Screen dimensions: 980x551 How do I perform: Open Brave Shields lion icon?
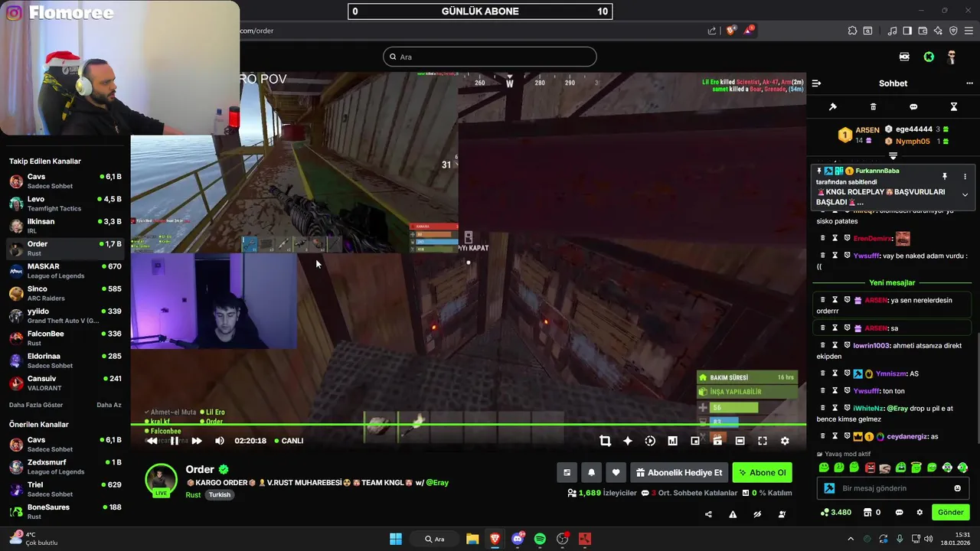pyautogui.click(x=730, y=31)
